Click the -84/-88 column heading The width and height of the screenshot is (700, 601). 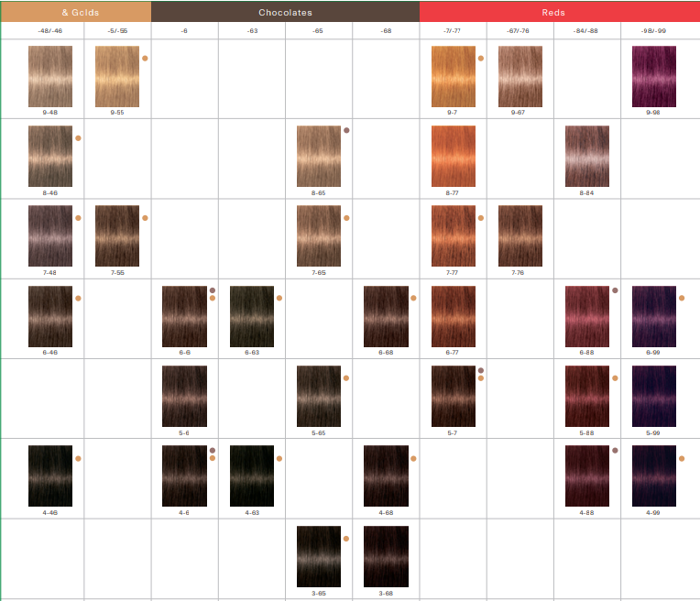tap(586, 31)
